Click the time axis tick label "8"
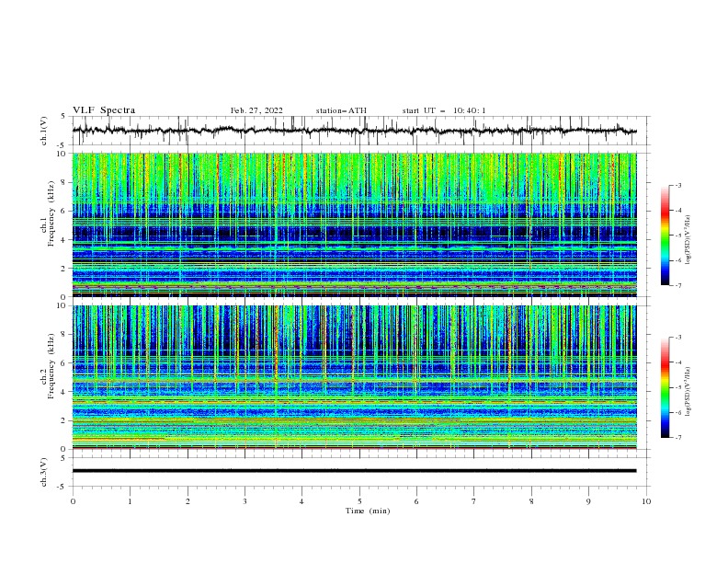The height and width of the screenshot is (563, 728). pyautogui.click(x=531, y=501)
